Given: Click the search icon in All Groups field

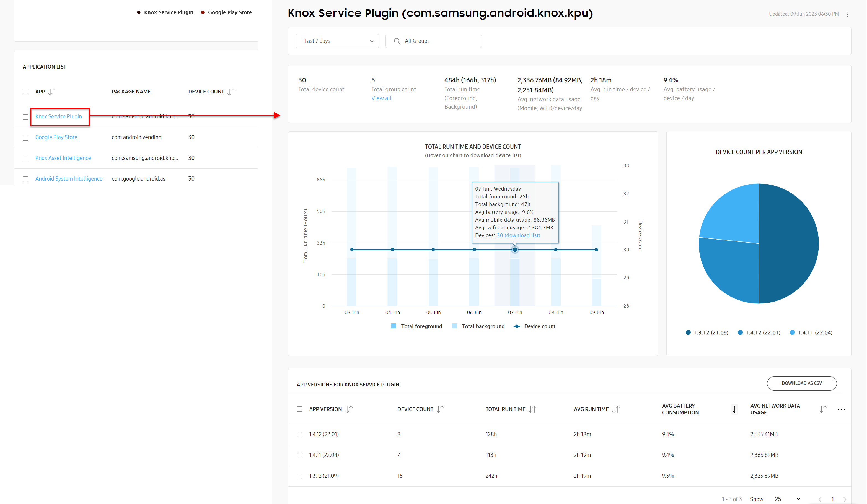Looking at the screenshot, I should (397, 41).
